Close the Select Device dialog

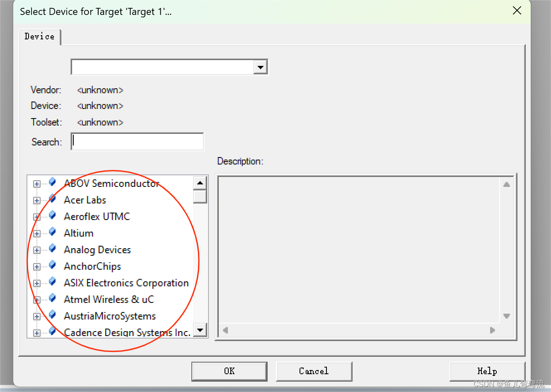tap(517, 11)
